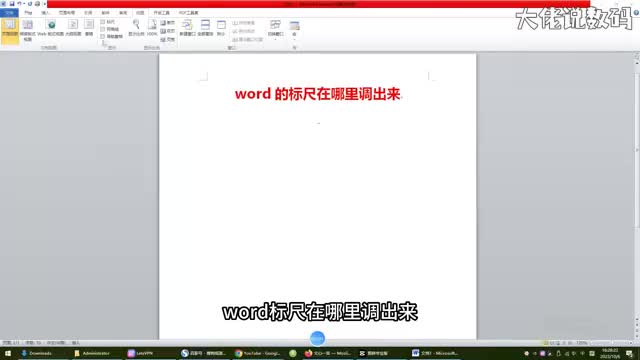640x360 pixels.
Task: Open the blue 文件 (File) tab
Action: pos(9,13)
